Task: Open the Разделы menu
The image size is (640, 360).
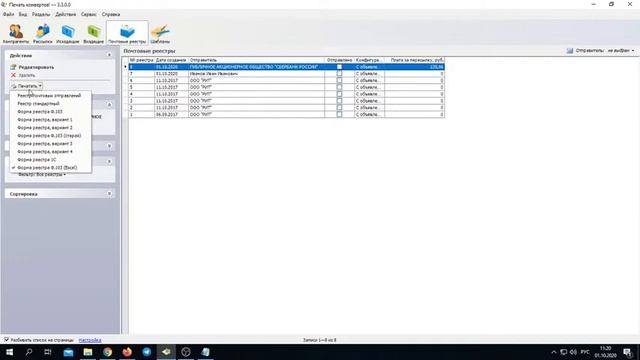Action: point(41,14)
